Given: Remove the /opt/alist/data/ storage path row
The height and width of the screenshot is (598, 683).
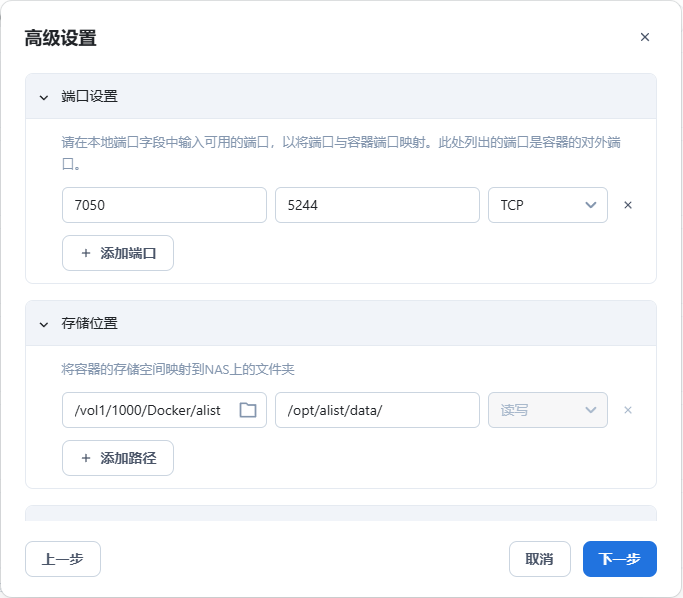Looking at the screenshot, I should [628, 410].
